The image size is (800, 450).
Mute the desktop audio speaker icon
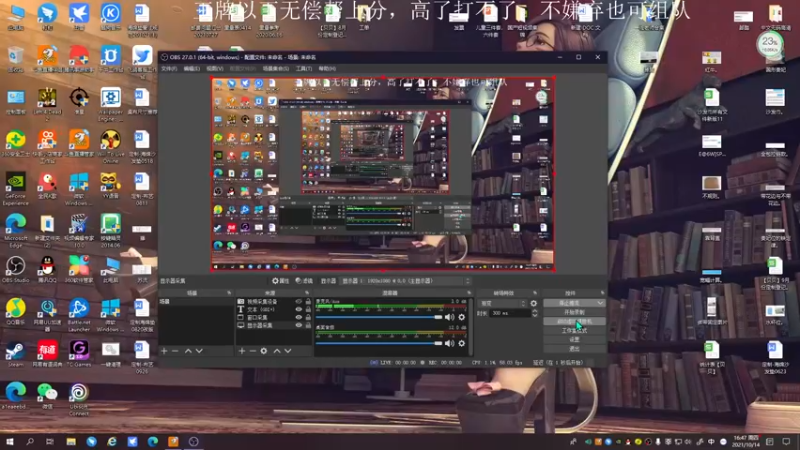(x=449, y=343)
